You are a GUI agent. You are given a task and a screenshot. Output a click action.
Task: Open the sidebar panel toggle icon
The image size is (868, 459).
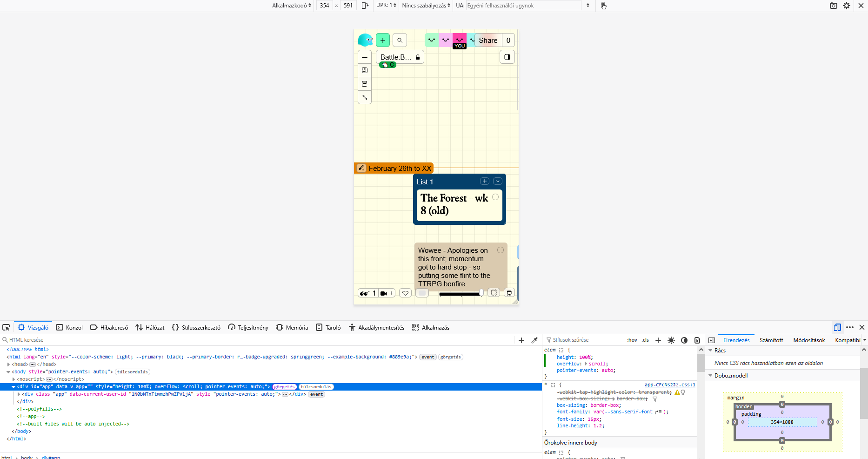507,57
